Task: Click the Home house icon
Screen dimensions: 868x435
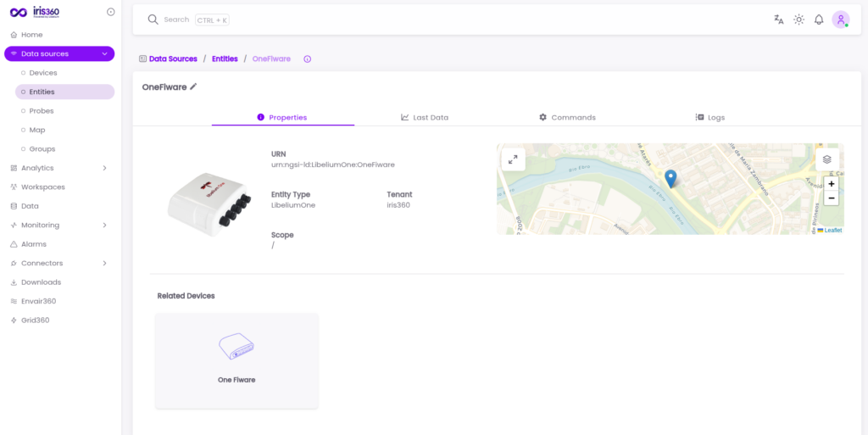Action: tap(14, 35)
